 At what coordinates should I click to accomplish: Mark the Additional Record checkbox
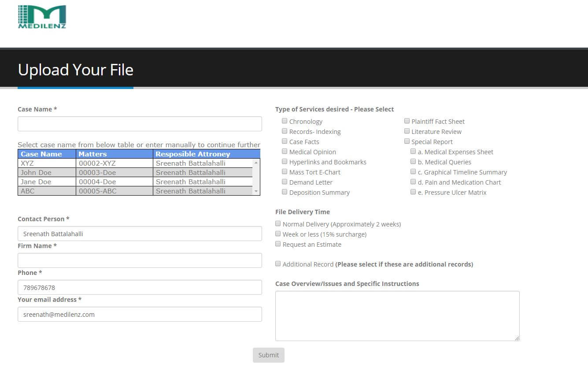(x=278, y=264)
